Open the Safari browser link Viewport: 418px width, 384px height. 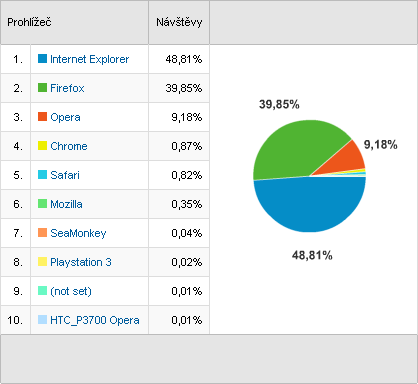65,175
